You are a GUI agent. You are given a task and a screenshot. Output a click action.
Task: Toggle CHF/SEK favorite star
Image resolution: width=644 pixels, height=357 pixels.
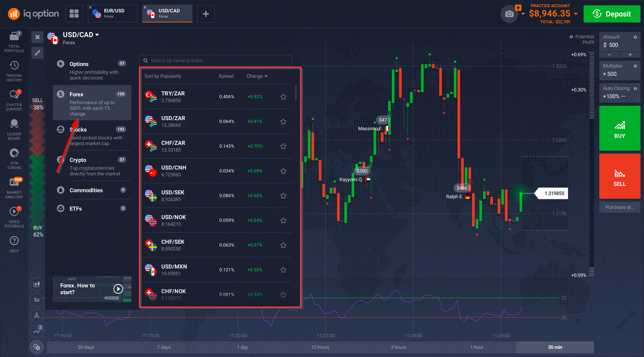[283, 245]
